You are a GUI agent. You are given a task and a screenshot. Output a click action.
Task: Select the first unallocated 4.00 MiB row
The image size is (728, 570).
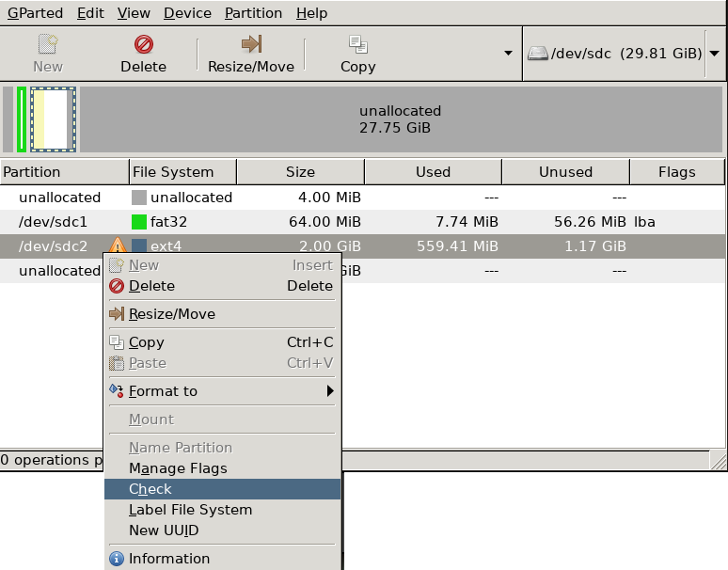[362, 198]
